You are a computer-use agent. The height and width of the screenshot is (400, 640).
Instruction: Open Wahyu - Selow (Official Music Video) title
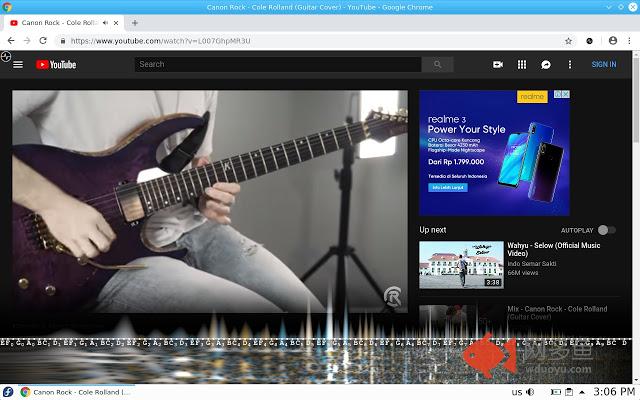tap(553, 249)
